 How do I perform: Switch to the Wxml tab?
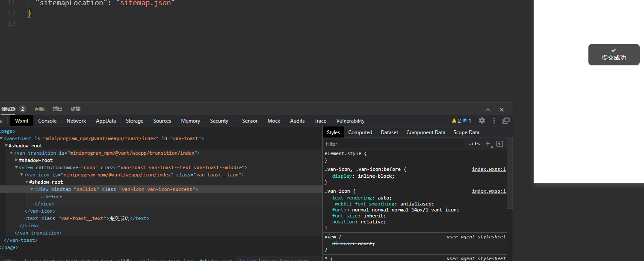22,121
